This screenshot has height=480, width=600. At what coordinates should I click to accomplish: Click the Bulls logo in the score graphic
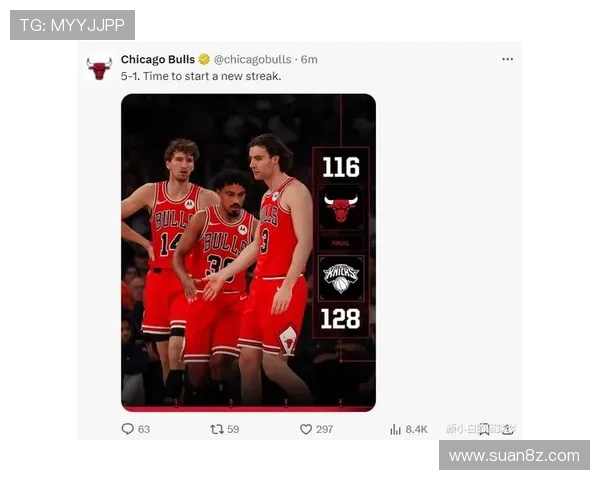click(x=341, y=208)
